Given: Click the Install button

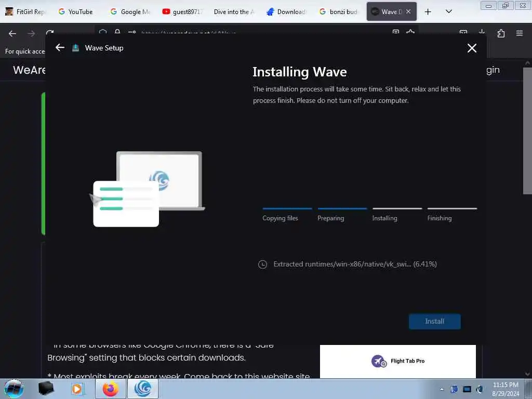Looking at the screenshot, I should [x=435, y=321].
